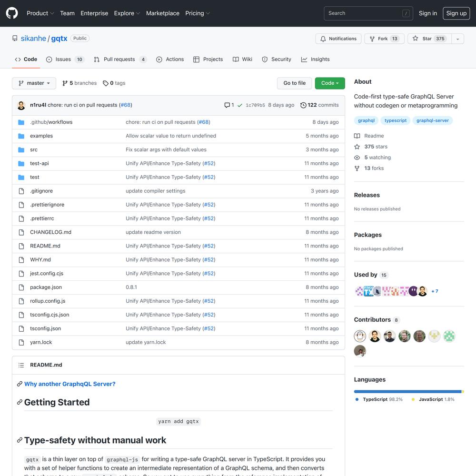Image resolution: width=476 pixels, height=476 pixels.
Task: Open the Security tab
Action: pyautogui.click(x=277, y=59)
